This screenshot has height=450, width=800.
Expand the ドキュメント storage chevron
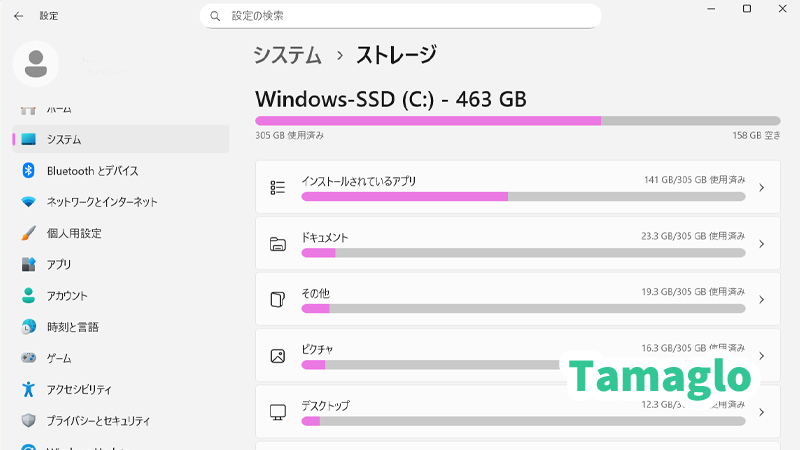click(762, 244)
